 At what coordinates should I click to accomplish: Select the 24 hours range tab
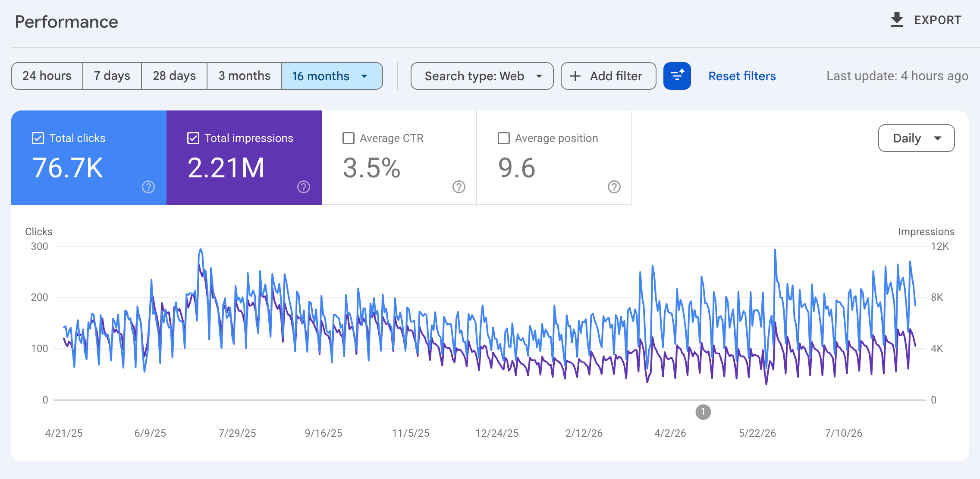tap(47, 76)
